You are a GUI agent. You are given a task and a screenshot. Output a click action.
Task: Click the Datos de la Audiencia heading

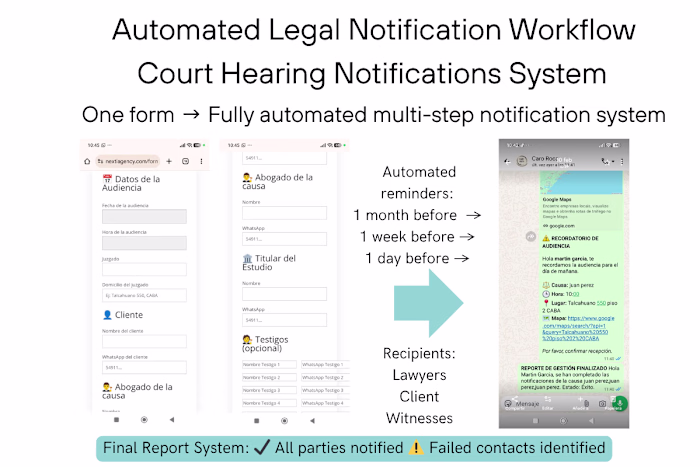tap(131, 183)
